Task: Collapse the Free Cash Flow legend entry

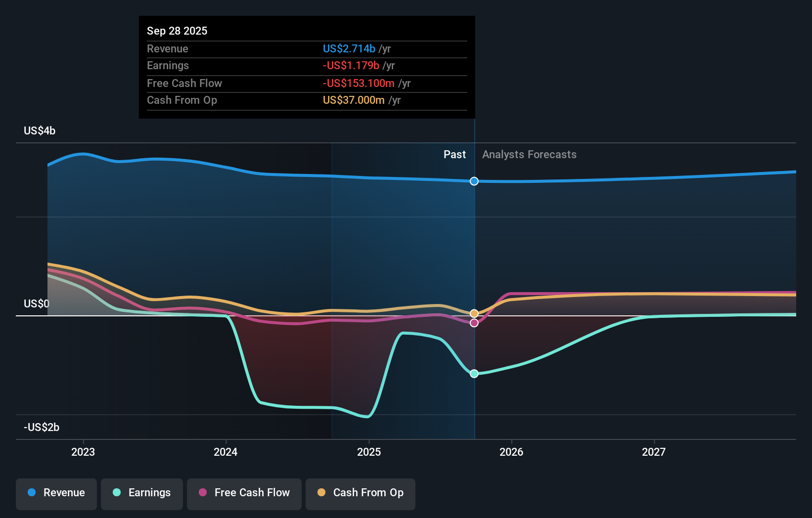Action: (244, 493)
